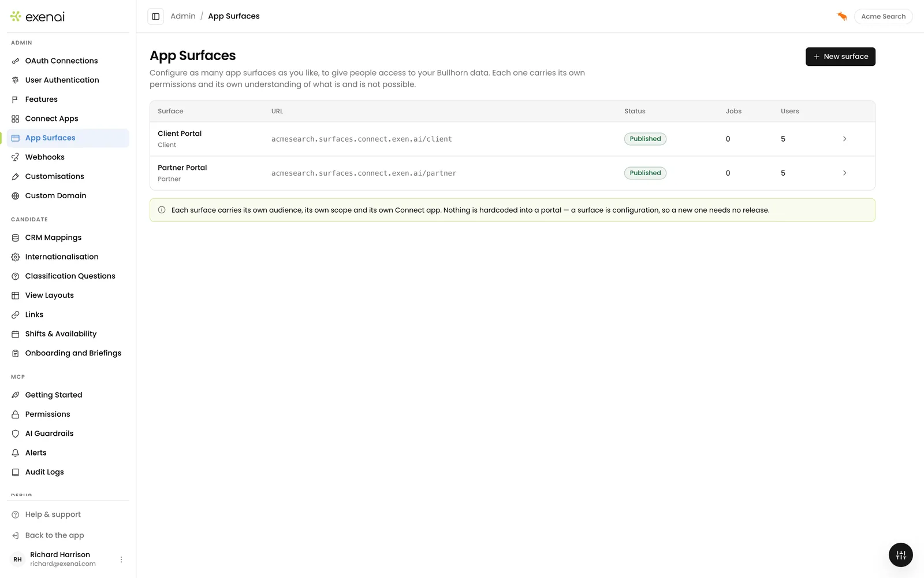
Task: Open Customisations in the sidebar
Action: click(x=68, y=176)
